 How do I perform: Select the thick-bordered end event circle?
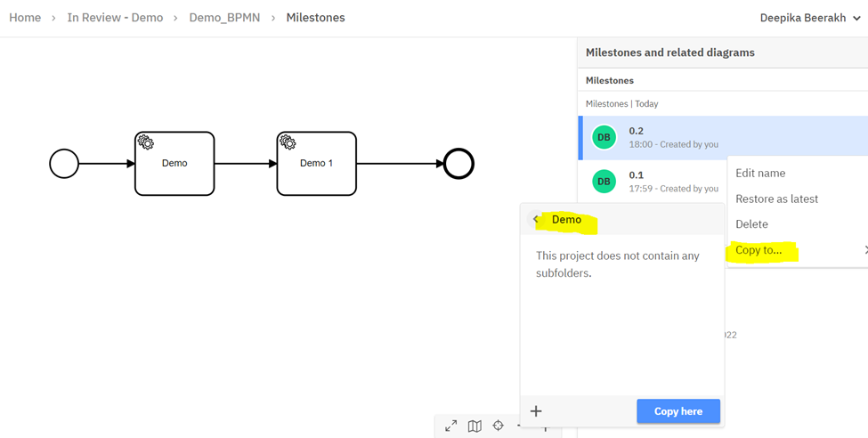458,163
